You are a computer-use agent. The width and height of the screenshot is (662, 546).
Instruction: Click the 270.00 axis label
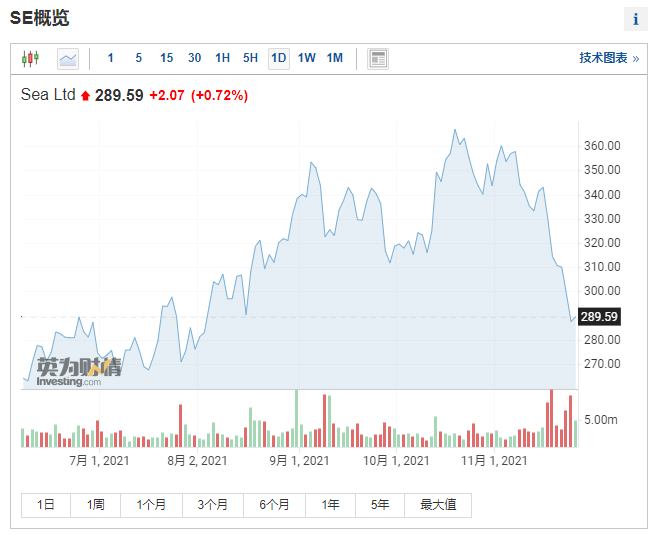(602, 364)
